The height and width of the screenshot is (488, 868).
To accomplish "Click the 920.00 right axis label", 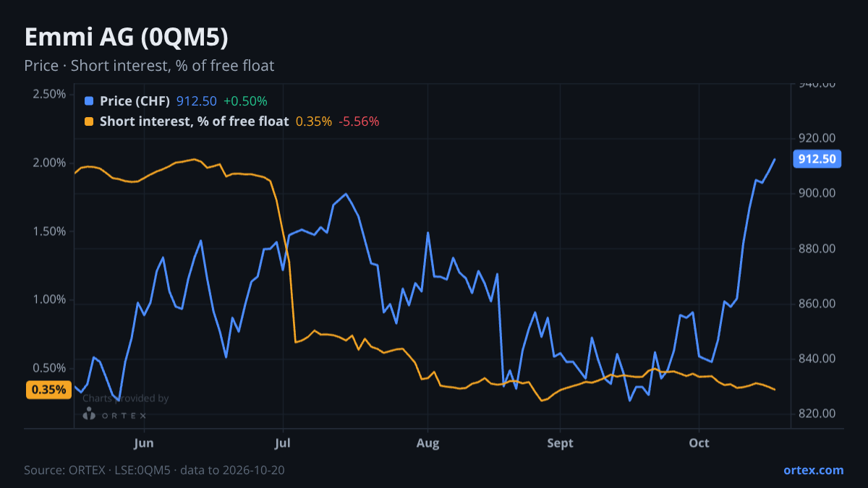I will (x=817, y=138).
